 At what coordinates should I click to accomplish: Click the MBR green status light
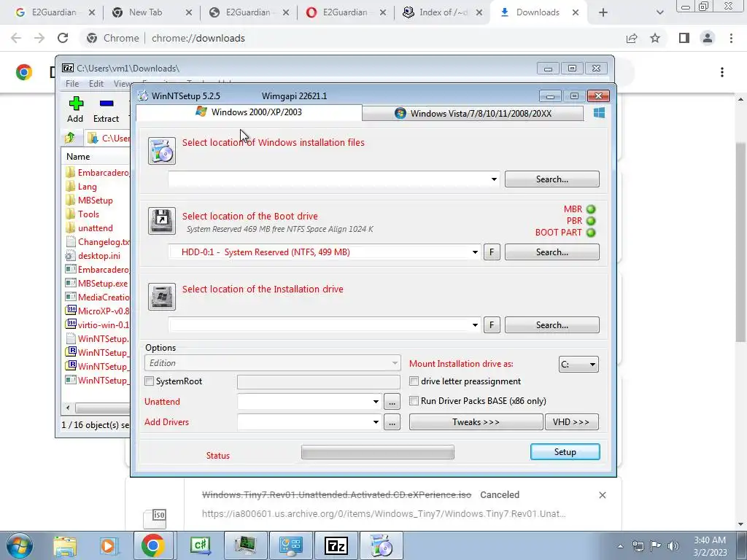(x=591, y=209)
